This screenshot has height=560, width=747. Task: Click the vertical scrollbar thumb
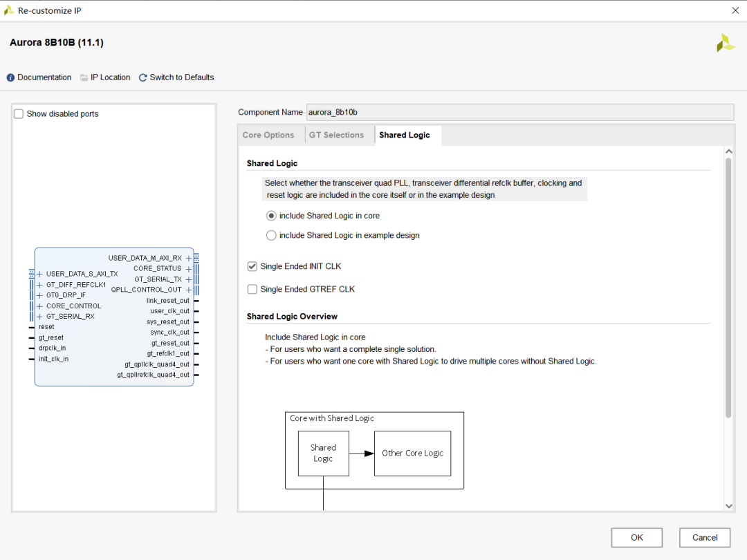click(x=728, y=288)
